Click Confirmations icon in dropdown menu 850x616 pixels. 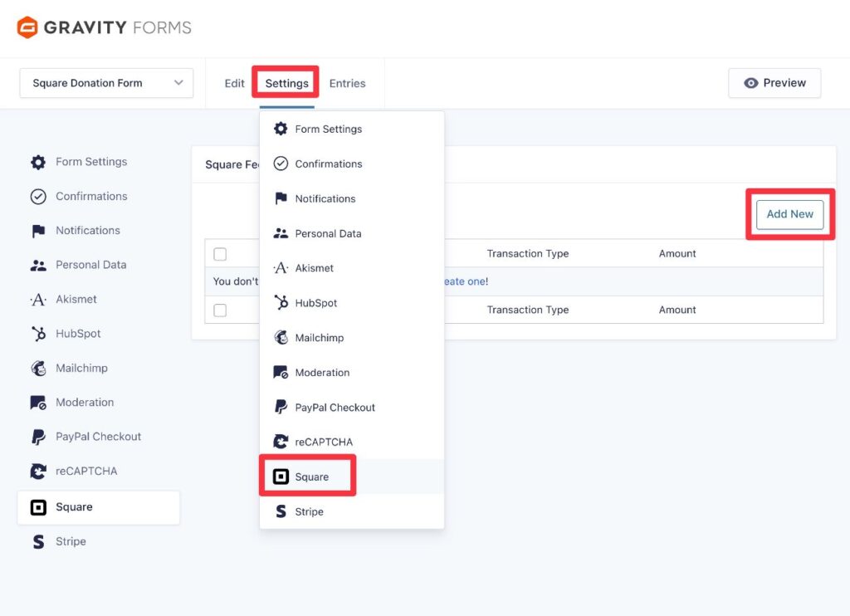point(281,164)
